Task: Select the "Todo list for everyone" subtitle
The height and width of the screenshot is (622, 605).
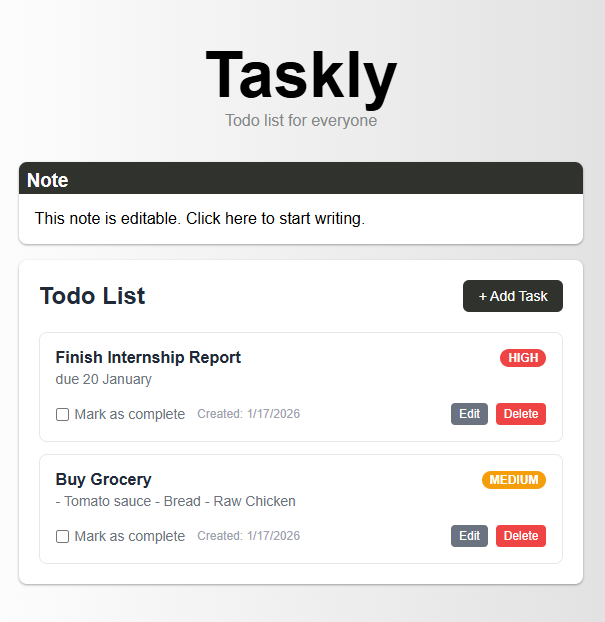Action: (301, 121)
